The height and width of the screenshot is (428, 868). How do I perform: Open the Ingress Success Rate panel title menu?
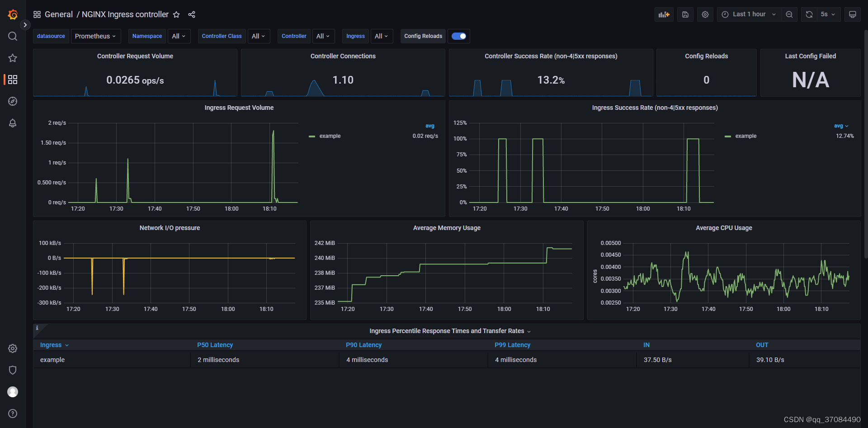click(655, 108)
